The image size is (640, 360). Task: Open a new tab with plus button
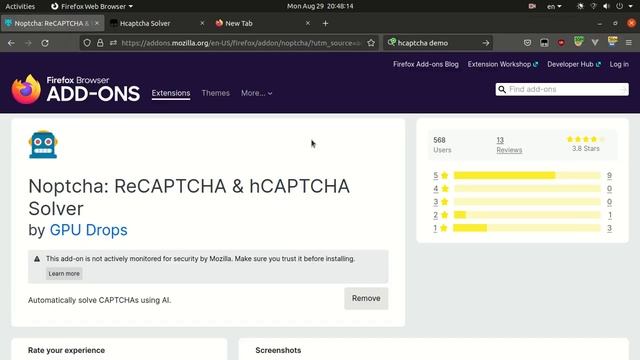(325, 23)
